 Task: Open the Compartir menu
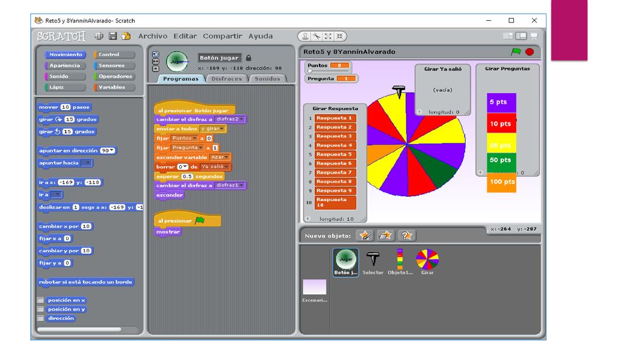point(222,36)
